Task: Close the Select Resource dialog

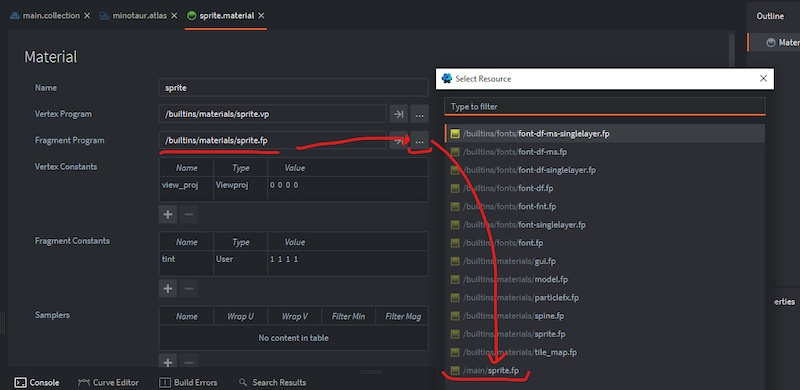Action: tap(763, 79)
